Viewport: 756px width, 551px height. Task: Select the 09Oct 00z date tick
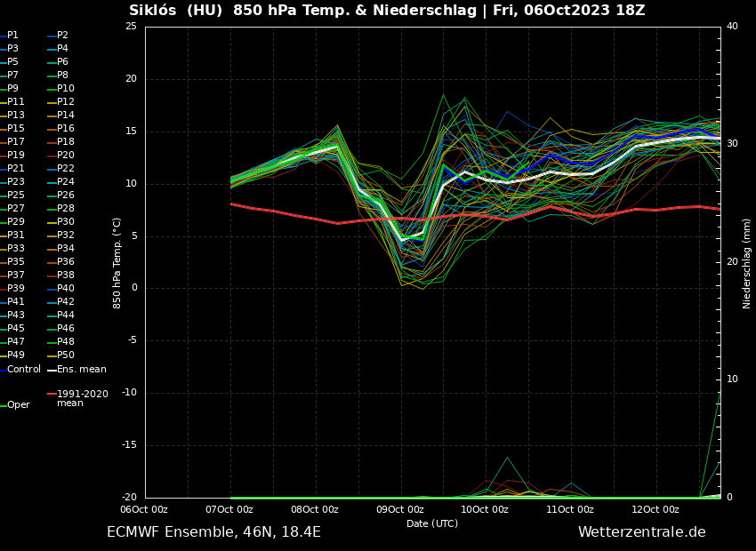(399, 509)
